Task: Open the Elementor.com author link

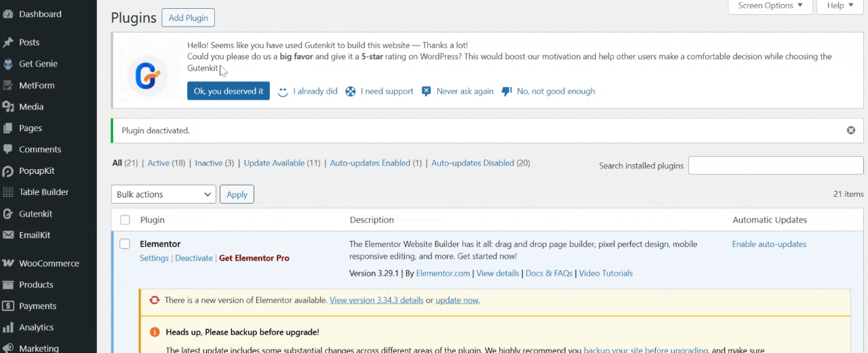Action: click(x=443, y=274)
